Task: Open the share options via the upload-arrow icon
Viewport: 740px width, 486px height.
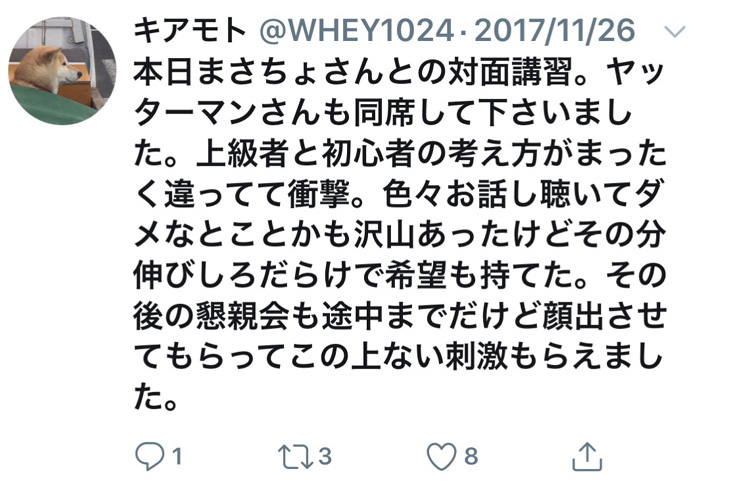Action: coord(587,456)
